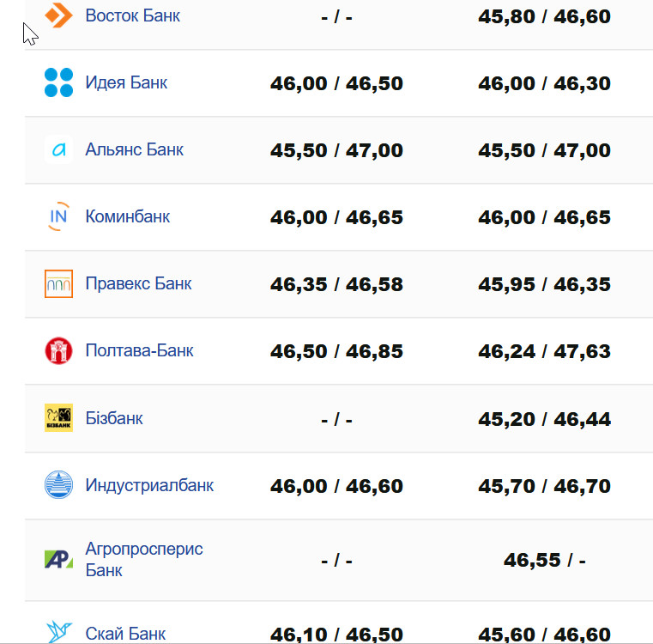Viewport: 653px width, 644px height.
Task: Click the 46,24 / 47,63 rate for Полтава-Банк
Action: [544, 351]
